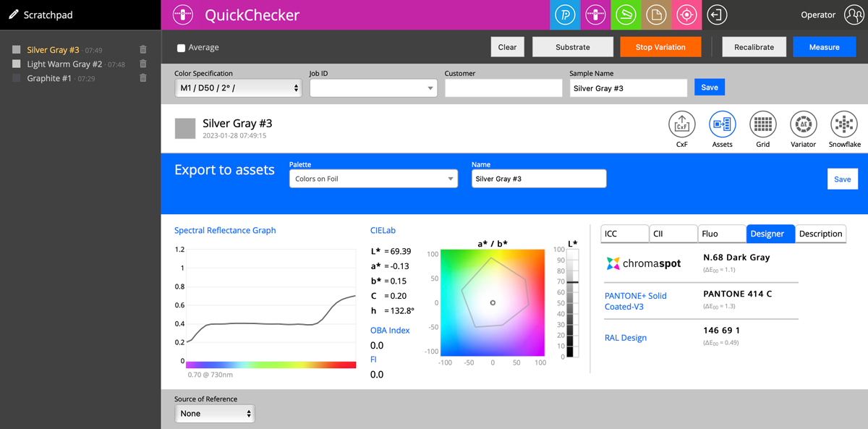
Task: Click the Sample Name input field
Action: (x=628, y=88)
